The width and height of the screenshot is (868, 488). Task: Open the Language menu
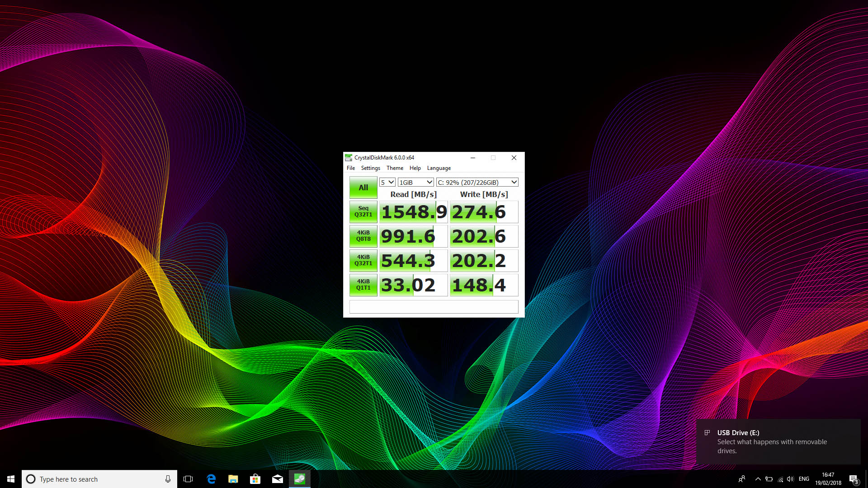tap(439, 168)
